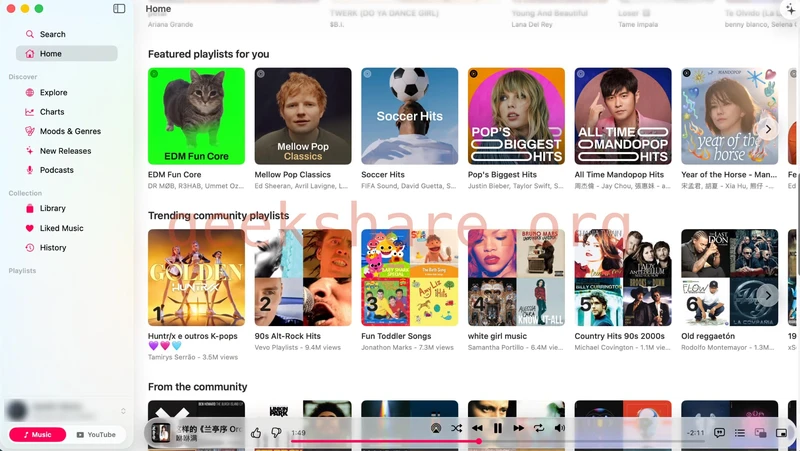
Task: Click the EDM Fun Core title link
Action: point(174,174)
